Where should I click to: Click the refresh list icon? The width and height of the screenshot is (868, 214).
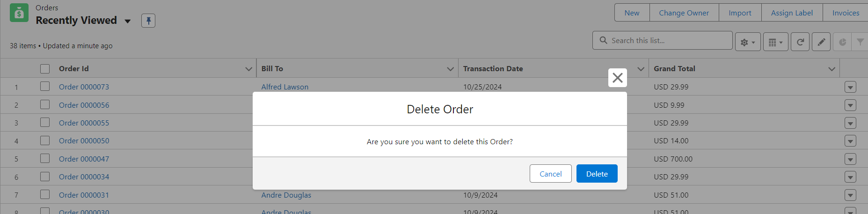point(800,42)
